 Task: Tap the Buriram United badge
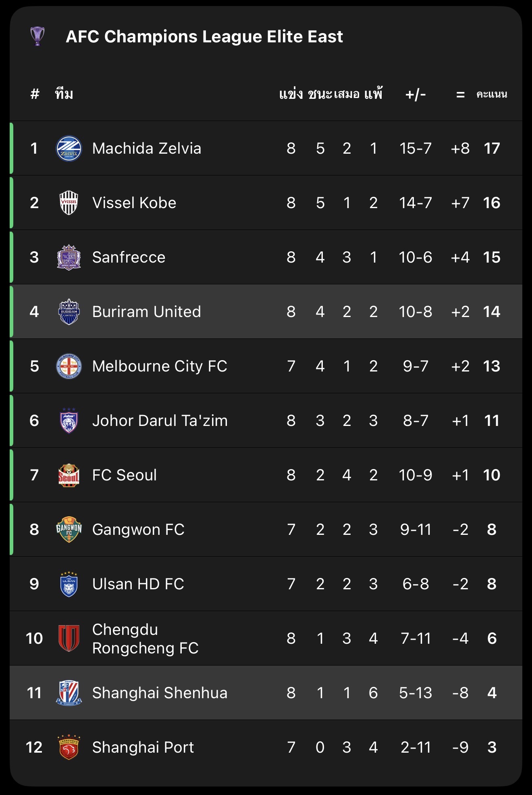pos(69,312)
